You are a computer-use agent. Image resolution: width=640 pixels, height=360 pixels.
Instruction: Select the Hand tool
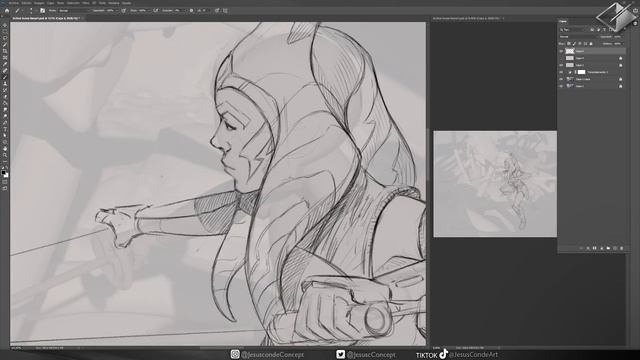(5, 149)
